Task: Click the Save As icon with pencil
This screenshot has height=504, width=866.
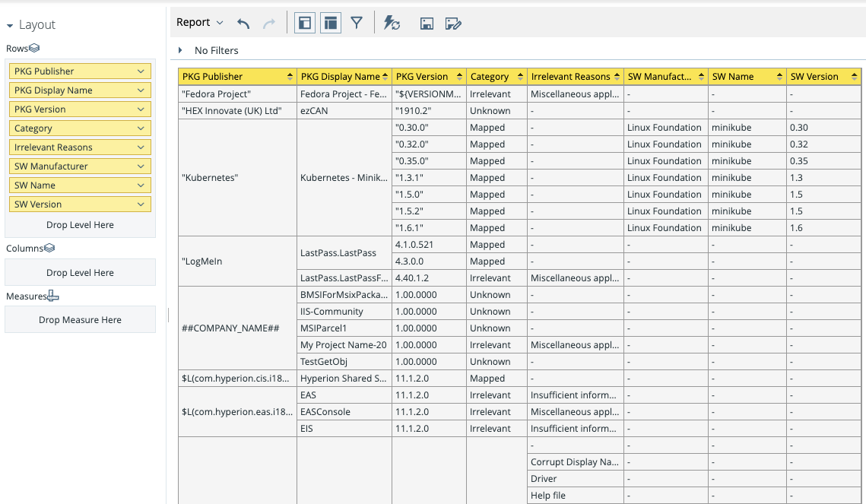Action: pyautogui.click(x=453, y=23)
